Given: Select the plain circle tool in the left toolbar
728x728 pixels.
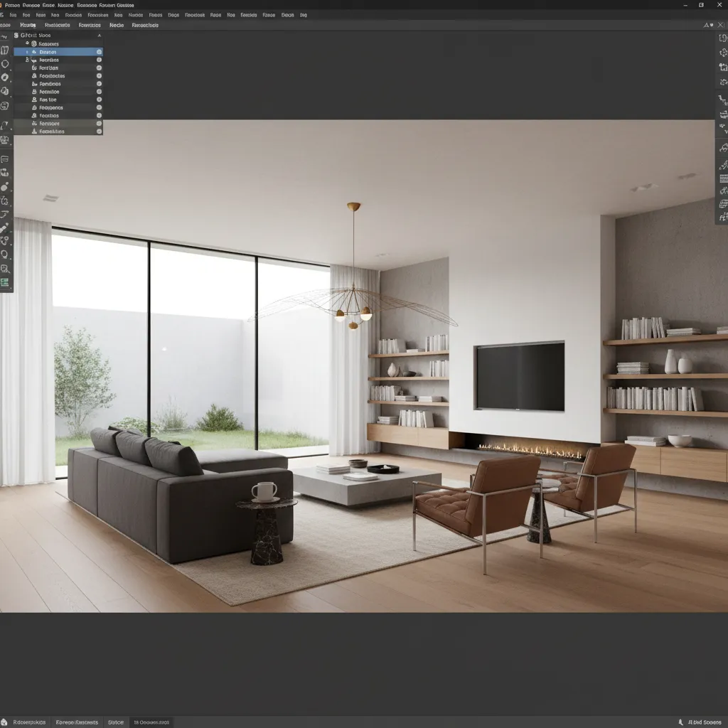Looking at the screenshot, I should 5,63.
